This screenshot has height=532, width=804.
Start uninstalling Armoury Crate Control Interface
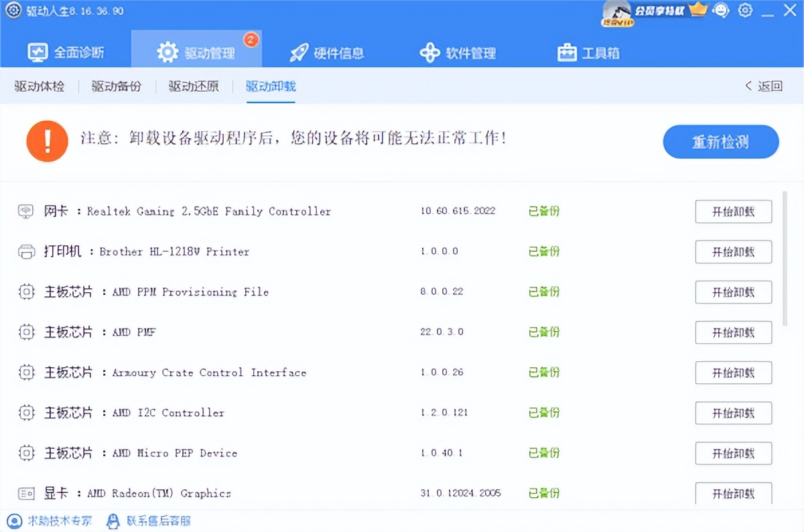click(x=733, y=373)
